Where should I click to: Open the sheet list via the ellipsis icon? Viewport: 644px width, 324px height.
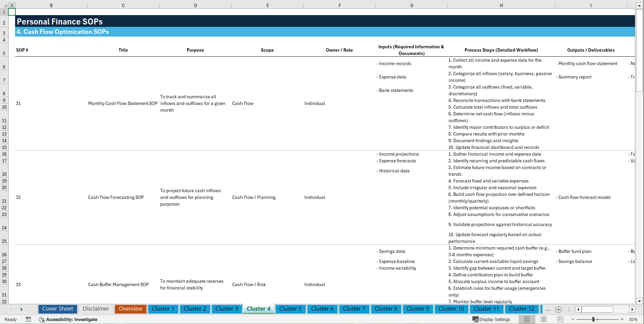tap(547, 309)
